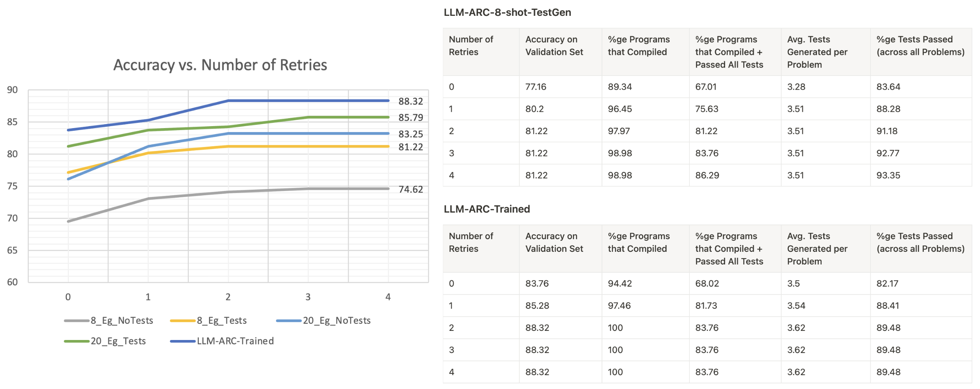Click the 94.42 programs compiled cell
The image size is (980, 389).
[x=620, y=283]
